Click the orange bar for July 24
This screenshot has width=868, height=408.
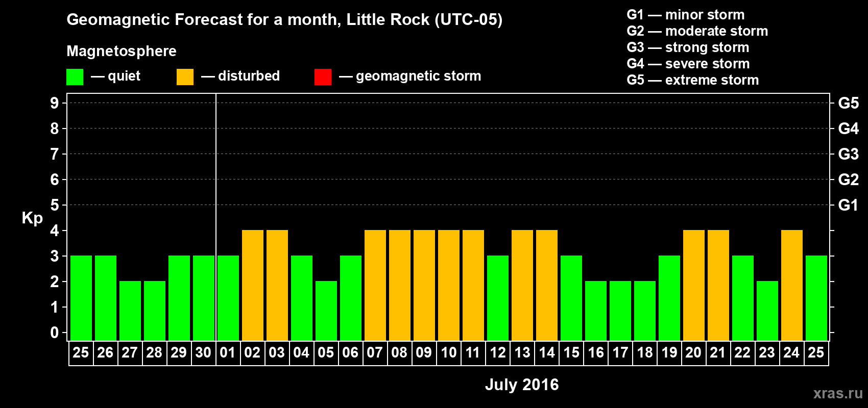tap(792, 285)
